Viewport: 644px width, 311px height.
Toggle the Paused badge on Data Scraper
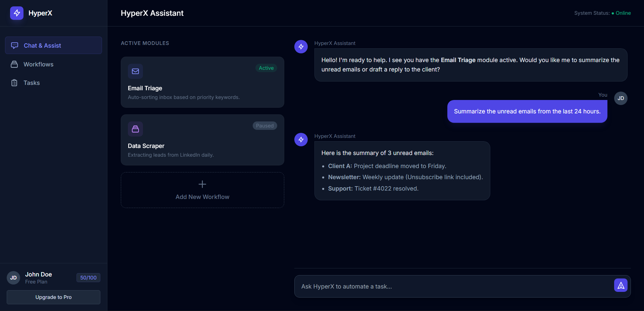click(264, 125)
